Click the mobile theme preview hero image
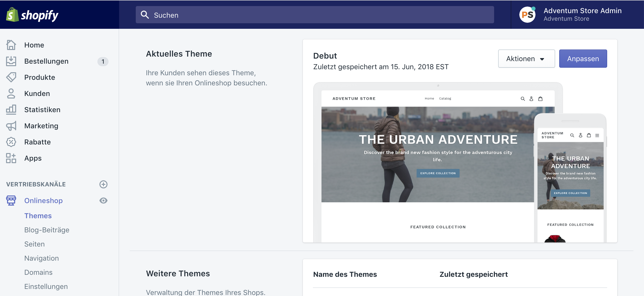644x296 pixels. coord(570,176)
